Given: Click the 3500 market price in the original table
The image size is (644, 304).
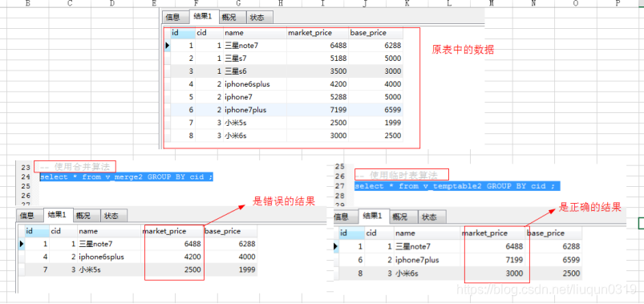Looking at the screenshot, I should (318, 71).
